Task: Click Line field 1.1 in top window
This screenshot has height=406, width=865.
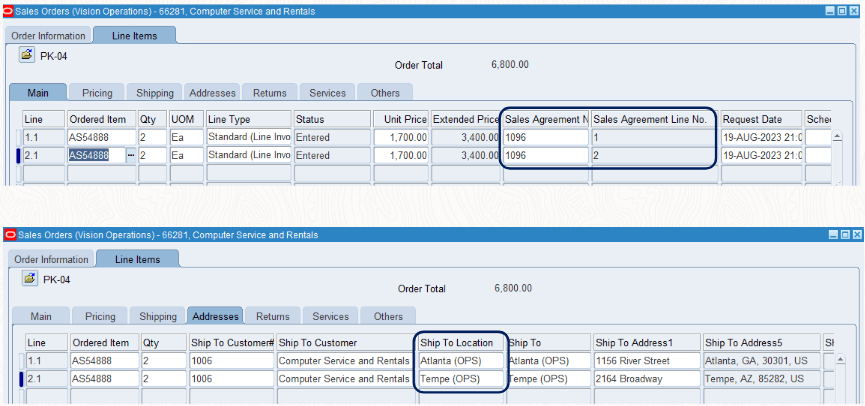Action: click(x=44, y=137)
